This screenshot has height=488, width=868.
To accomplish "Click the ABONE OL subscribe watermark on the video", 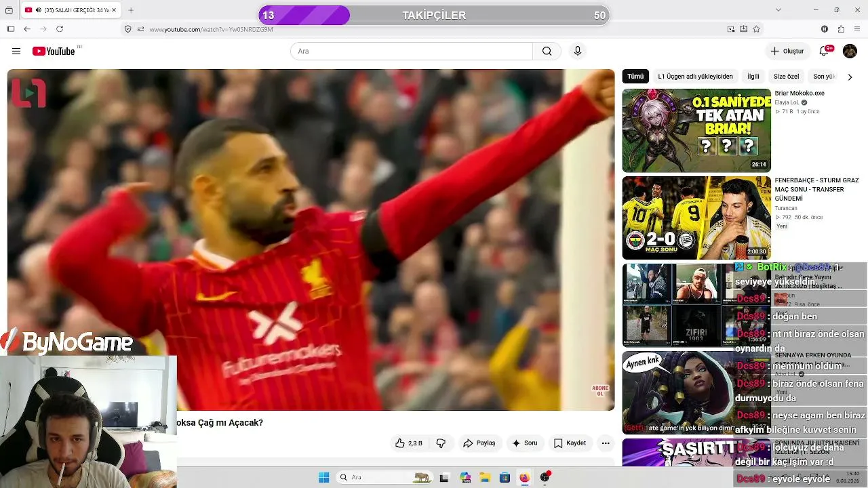I will [600, 391].
